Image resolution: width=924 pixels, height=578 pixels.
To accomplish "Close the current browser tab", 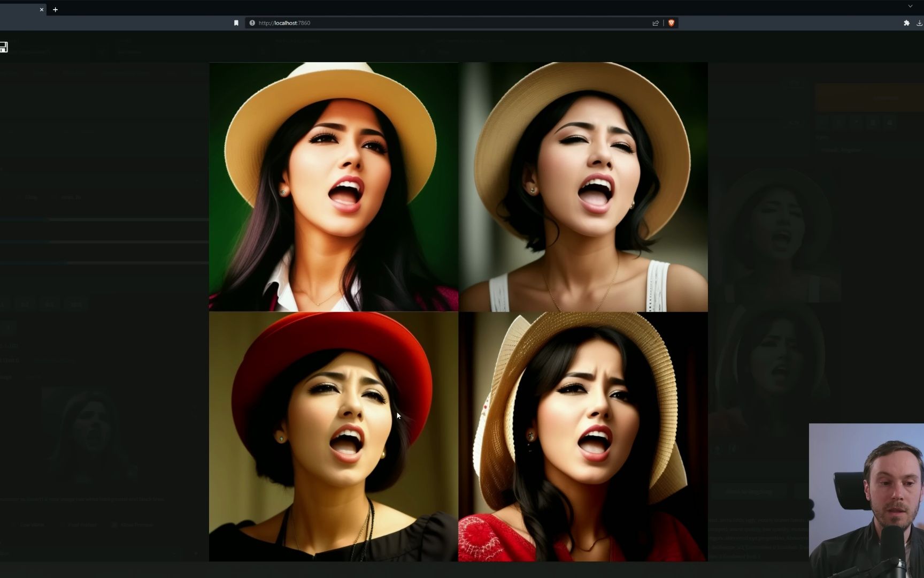I will 42,10.
